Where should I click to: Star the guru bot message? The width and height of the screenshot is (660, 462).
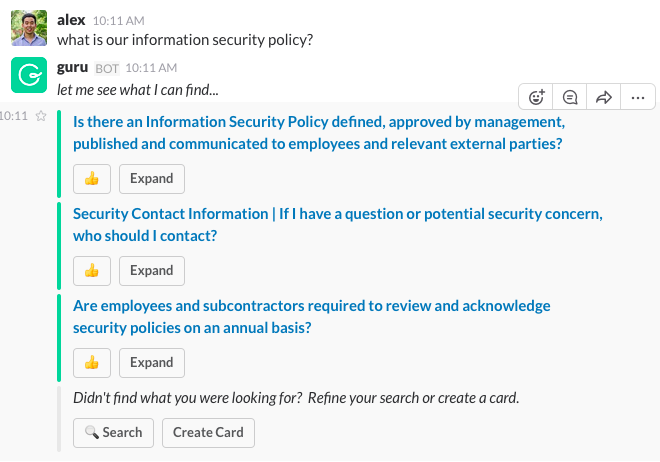[x=41, y=116]
